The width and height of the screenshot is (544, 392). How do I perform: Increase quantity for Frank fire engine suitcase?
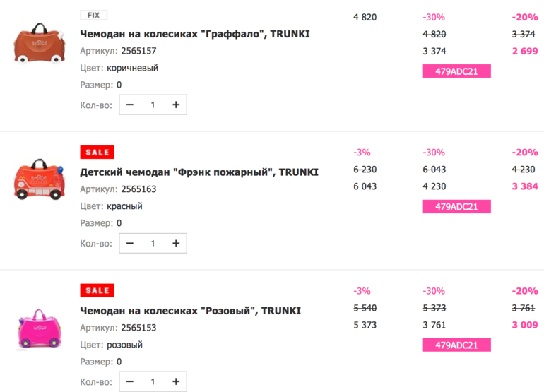click(x=176, y=243)
